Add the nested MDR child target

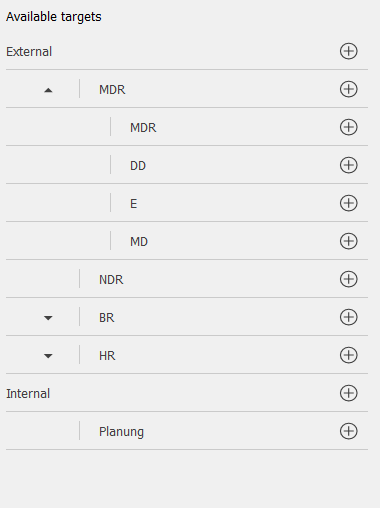[x=349, y=127]
